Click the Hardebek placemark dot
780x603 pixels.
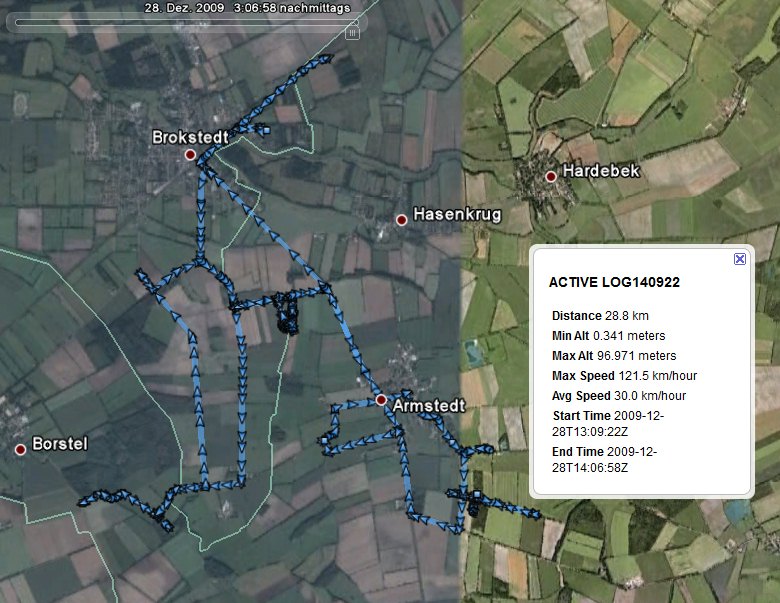550,176
